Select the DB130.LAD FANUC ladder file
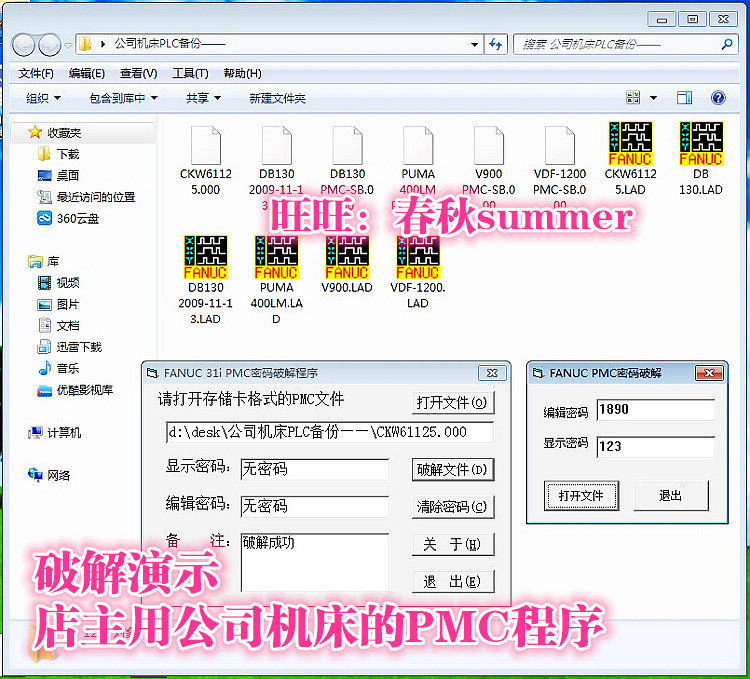This screenshot has width=750, height=679. 701,143
